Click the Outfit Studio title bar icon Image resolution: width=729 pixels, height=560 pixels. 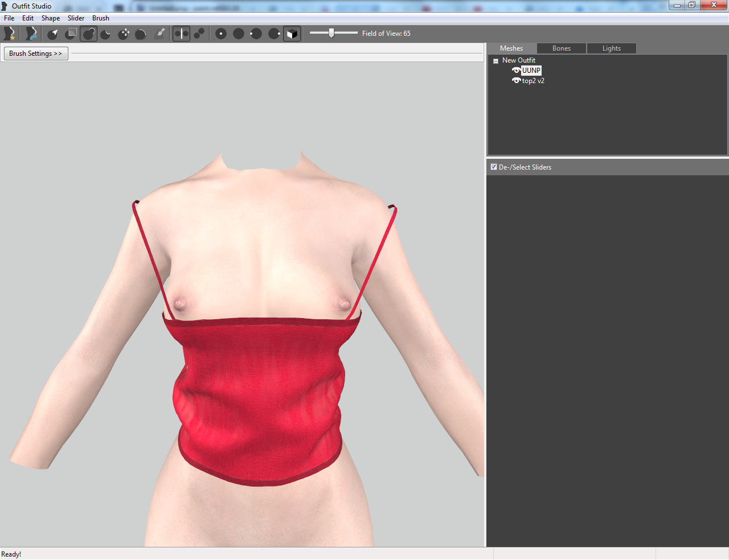pos(5,6)
